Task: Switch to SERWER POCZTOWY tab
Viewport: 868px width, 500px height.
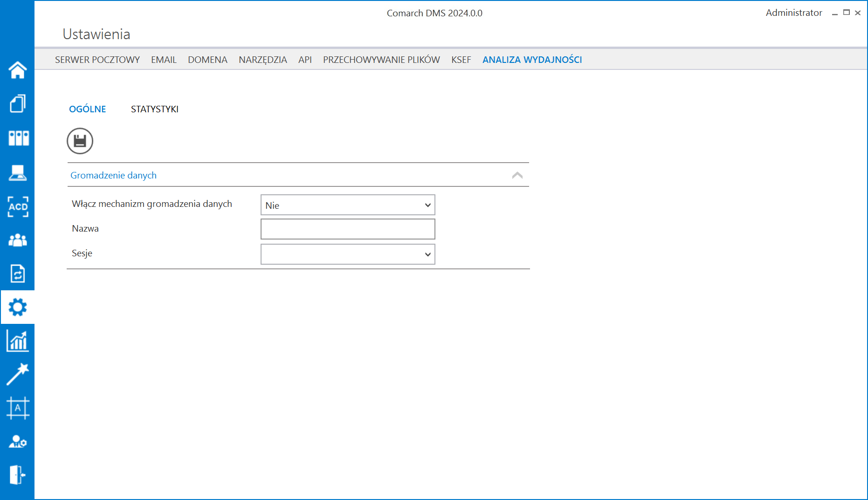Action: tap(97, 60)
